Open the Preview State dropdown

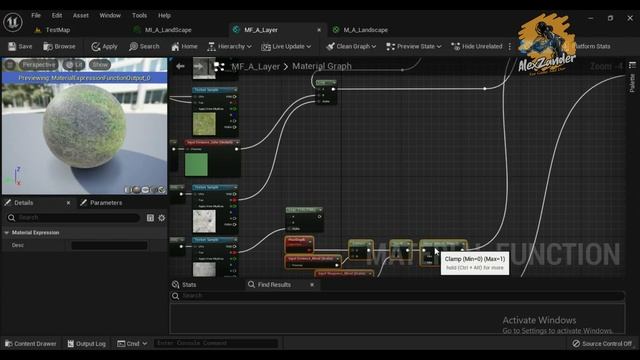(414, 47)
